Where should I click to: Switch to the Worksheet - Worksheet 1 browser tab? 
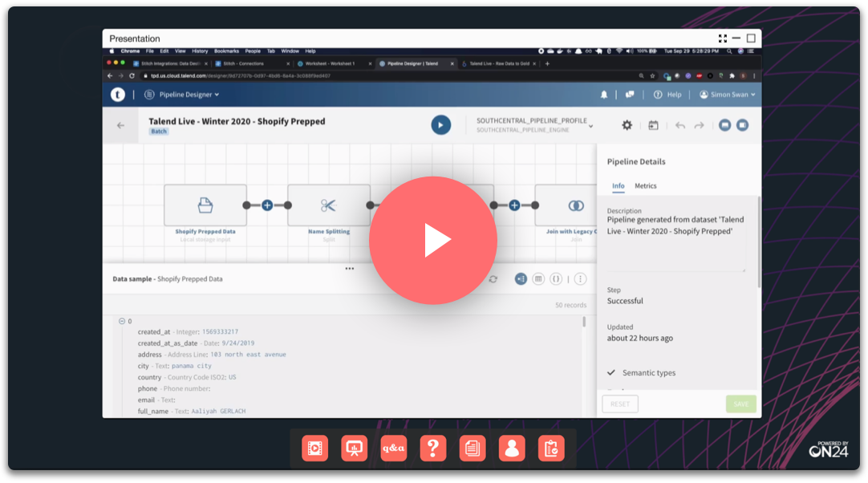point(334,63)
